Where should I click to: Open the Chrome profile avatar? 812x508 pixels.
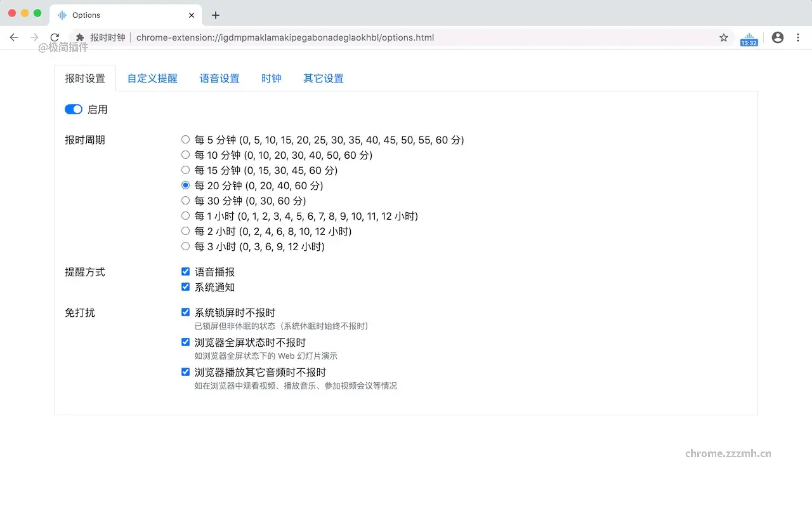[777, 37]
